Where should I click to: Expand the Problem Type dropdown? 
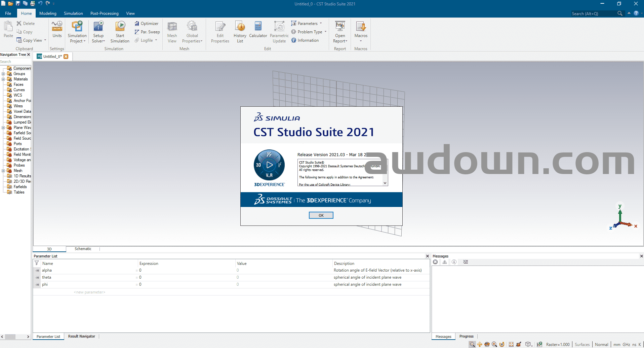point(325,32)
